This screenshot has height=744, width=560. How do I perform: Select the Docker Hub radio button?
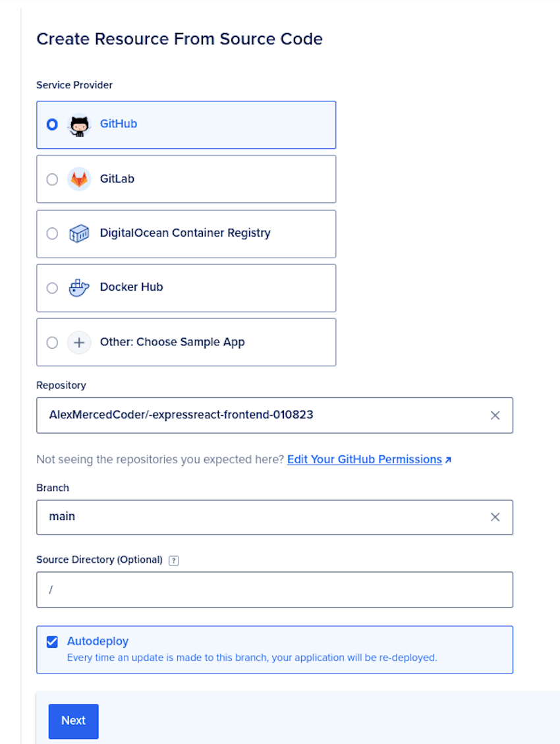[52, 287]
